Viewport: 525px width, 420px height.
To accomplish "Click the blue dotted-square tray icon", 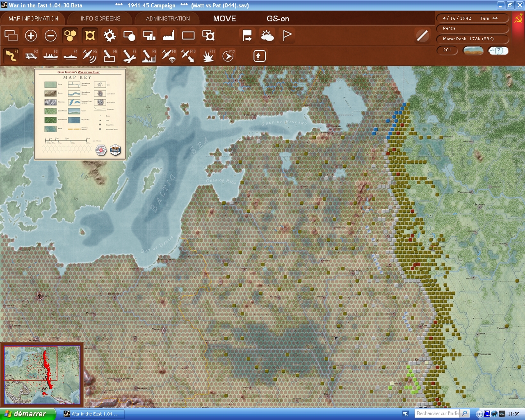I will (x=487, y=414).
